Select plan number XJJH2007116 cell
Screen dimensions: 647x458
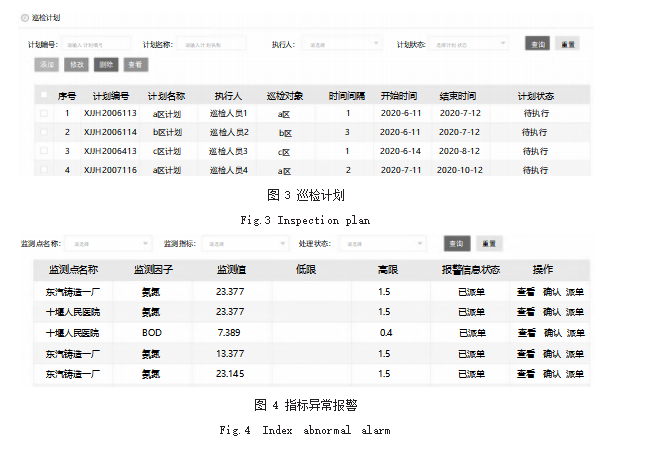click(x=110, y=170)
